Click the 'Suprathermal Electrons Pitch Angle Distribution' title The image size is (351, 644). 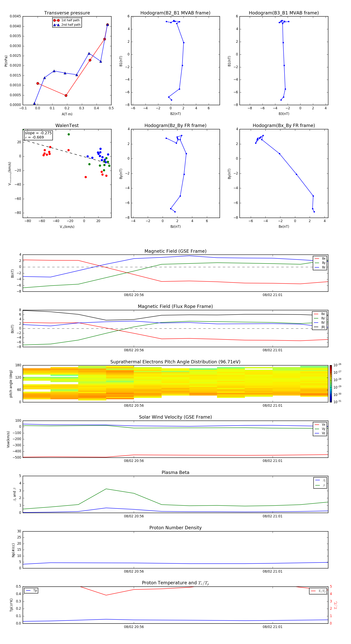point(175,362)
